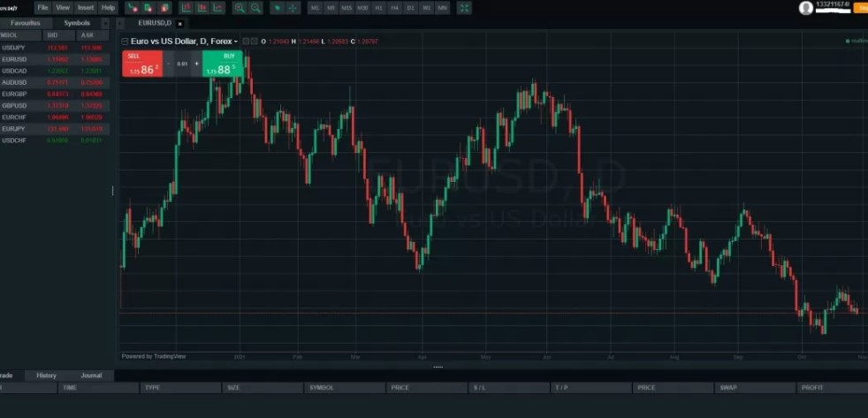This screenshot has width=868, height=418.
Task: Click the BID column header
Action: (x=58, y=35)
